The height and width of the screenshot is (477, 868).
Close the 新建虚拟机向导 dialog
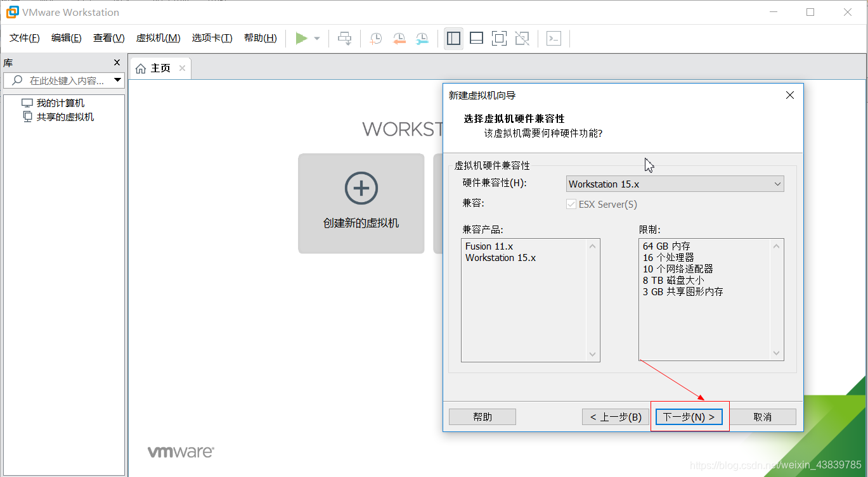click(x=790, y=96)
